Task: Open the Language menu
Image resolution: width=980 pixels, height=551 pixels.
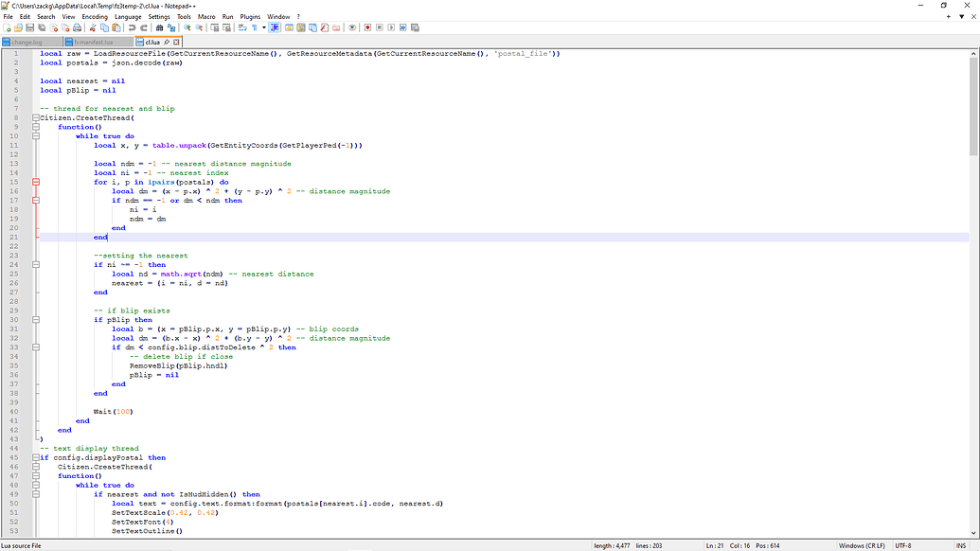Action: click(x=127, y=16)
